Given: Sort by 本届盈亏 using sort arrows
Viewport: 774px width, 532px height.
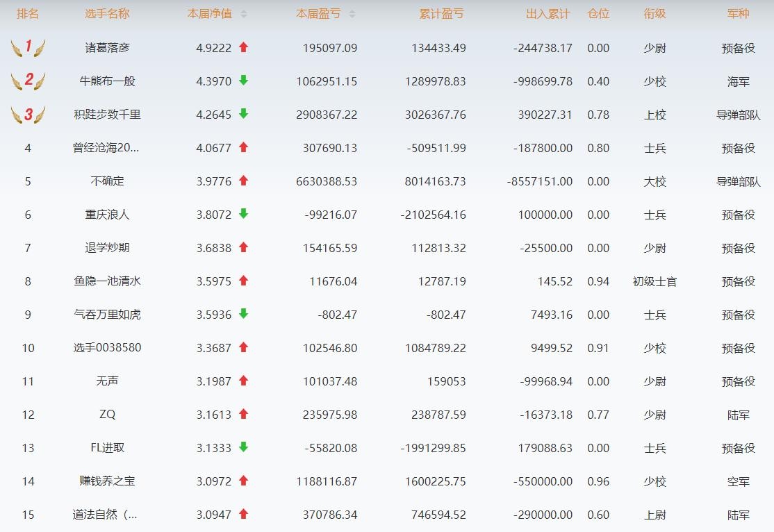Looking at the screenshot, I should [x=352, y=14].
